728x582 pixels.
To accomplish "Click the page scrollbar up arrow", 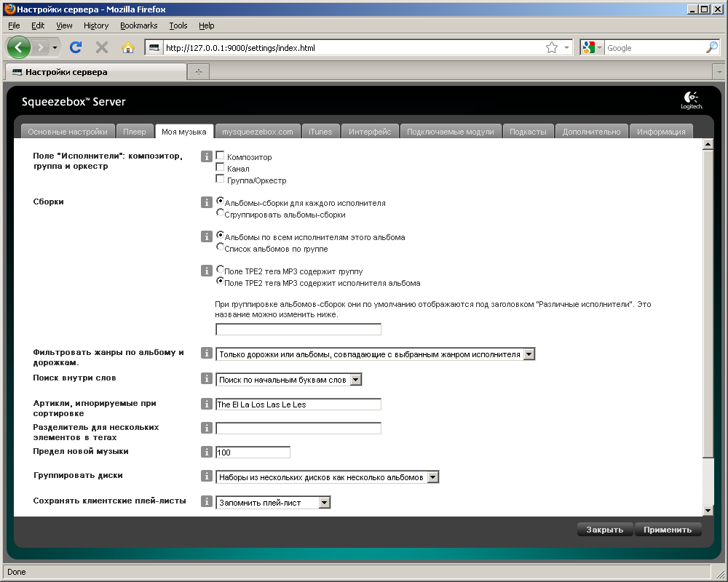I will pos(708,144).
